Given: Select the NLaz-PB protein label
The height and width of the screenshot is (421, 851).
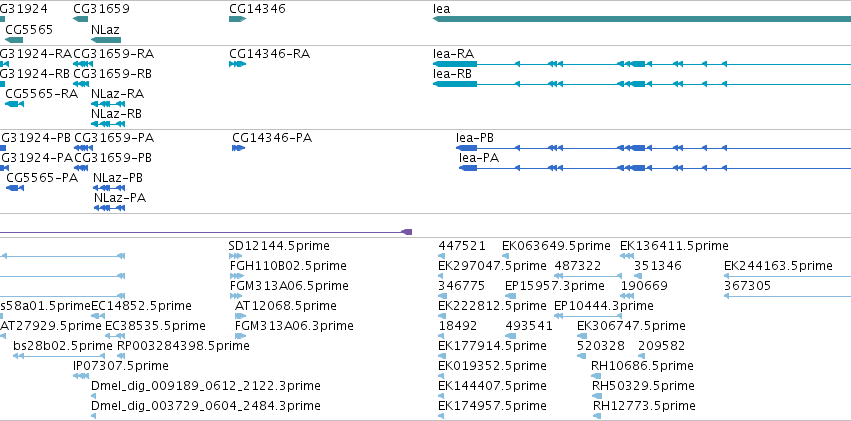Looking at the screenshot, I should pos(118,178).
